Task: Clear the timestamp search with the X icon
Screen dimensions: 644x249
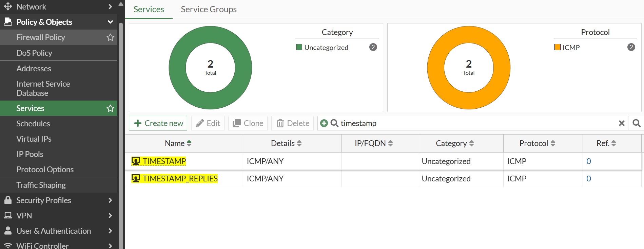Action: click(622, 123)
